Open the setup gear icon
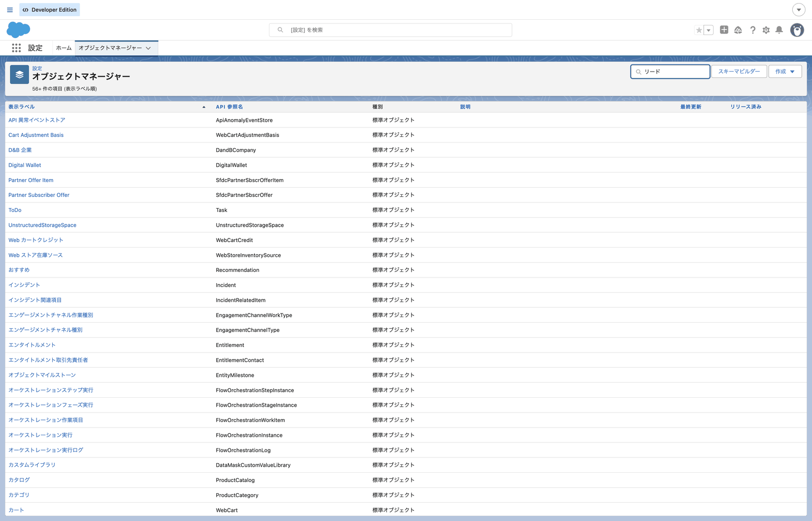Viewport: 812px width, 521px height. click(x=766, y=30)
